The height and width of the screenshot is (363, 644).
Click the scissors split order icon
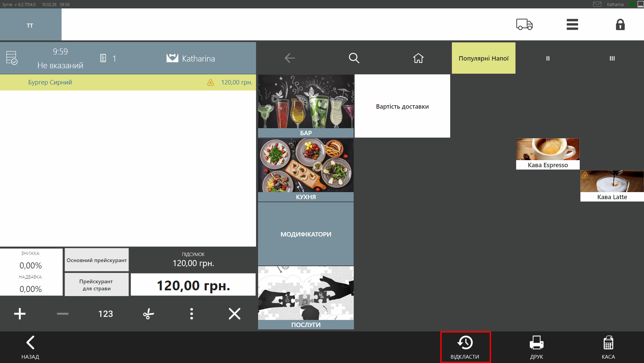(148, 314)
